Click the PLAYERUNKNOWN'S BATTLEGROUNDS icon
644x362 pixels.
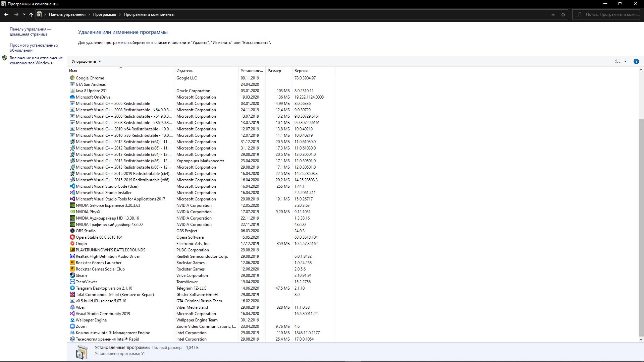tap(72, 250)
